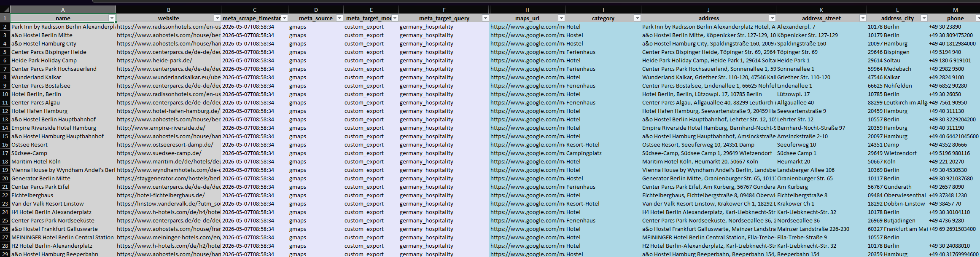Click the 'Alexanderpl. 7' street cell
The image size is (980, 257).
click(x=821, y=27)
